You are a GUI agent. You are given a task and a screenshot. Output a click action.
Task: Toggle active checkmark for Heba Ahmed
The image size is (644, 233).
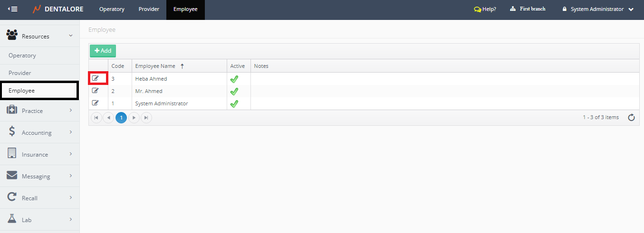click(x=234, y=79)
